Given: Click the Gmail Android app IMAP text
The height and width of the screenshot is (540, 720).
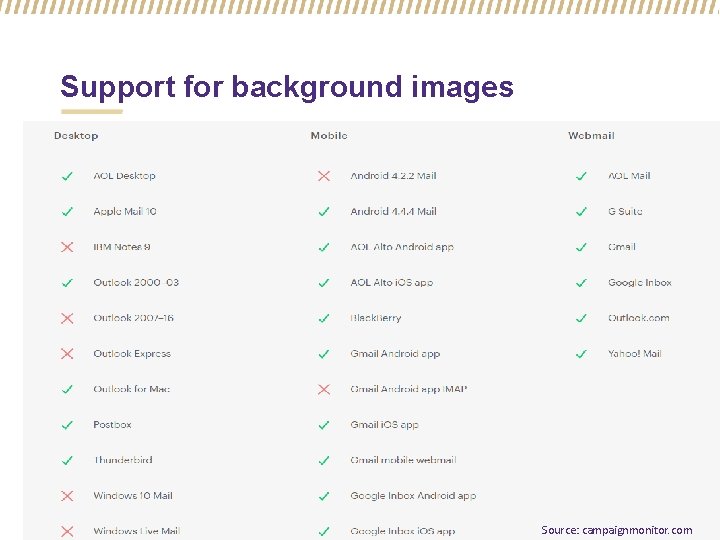Looking at the screenshot, I should tap(409, 389).
